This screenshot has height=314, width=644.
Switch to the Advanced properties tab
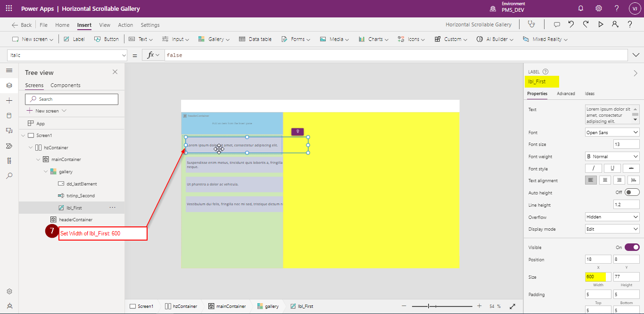[566, 94]
